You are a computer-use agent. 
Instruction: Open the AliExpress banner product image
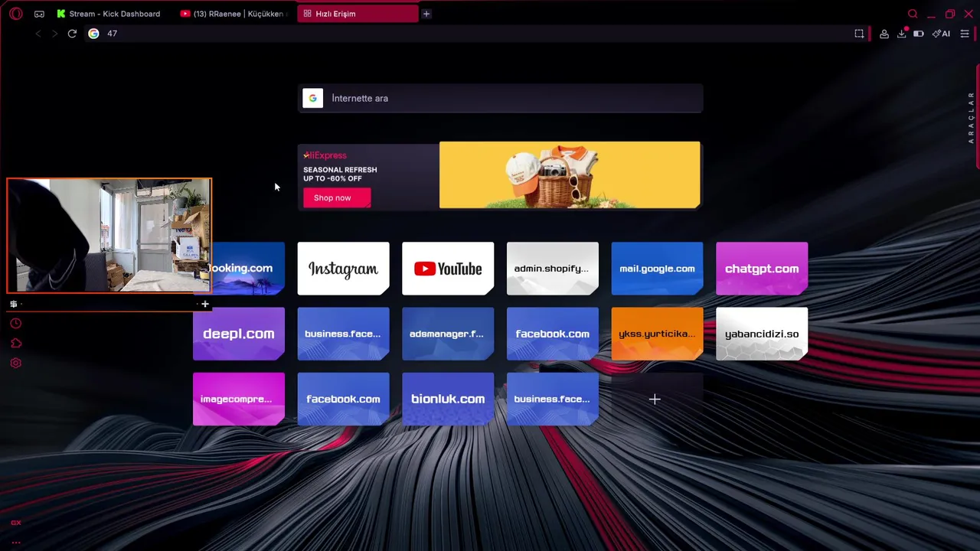[570, 175]
